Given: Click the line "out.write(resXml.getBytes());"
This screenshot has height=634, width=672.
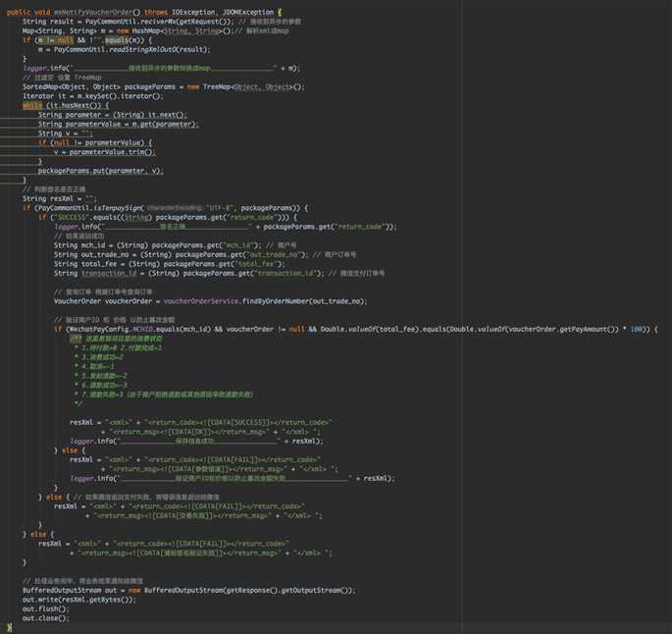Looking at the screenshot, I should coord(78,600).
